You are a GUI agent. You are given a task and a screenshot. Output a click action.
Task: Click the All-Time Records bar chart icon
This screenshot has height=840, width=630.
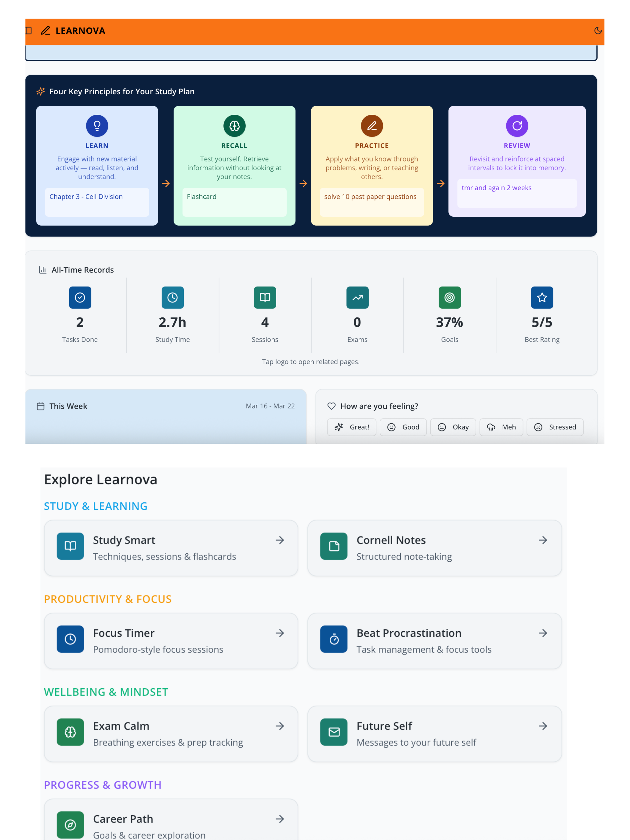point(42,270)
